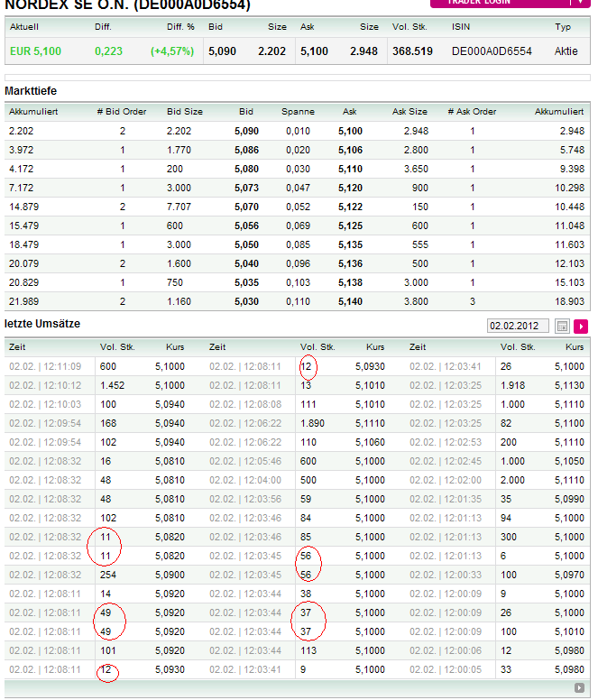
Task: Click the Ask Size column header
Action: [409, 112]
